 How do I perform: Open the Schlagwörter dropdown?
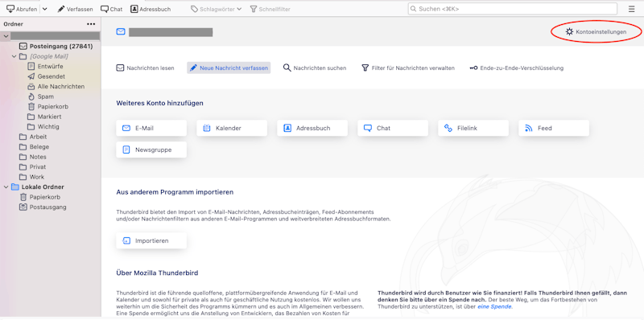click(x=217, y=9)
